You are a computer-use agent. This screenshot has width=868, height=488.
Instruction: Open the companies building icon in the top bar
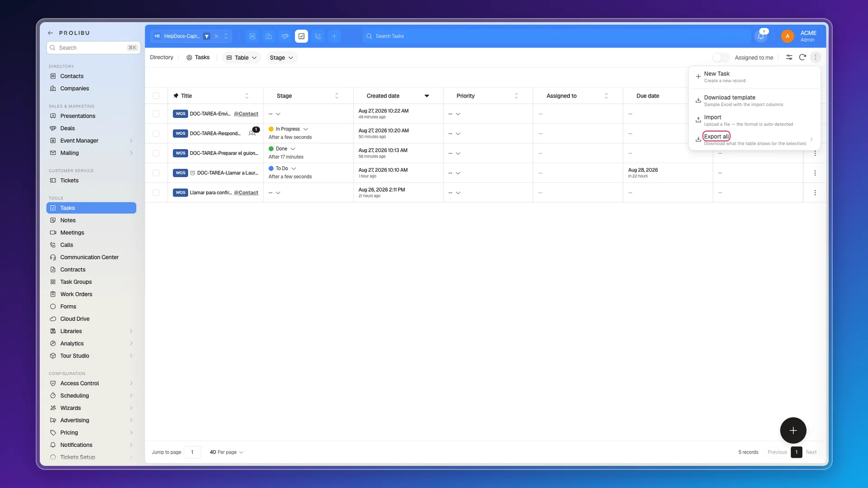269,36
